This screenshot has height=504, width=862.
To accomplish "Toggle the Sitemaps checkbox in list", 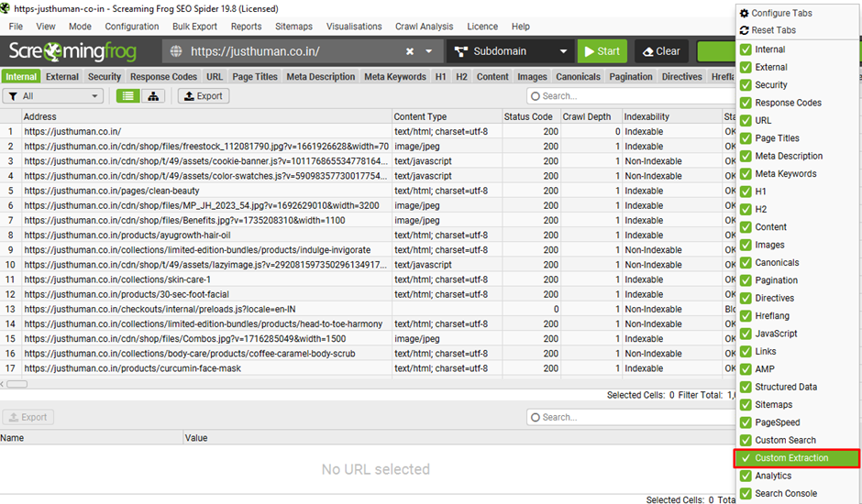I will [x=746, y=405].
